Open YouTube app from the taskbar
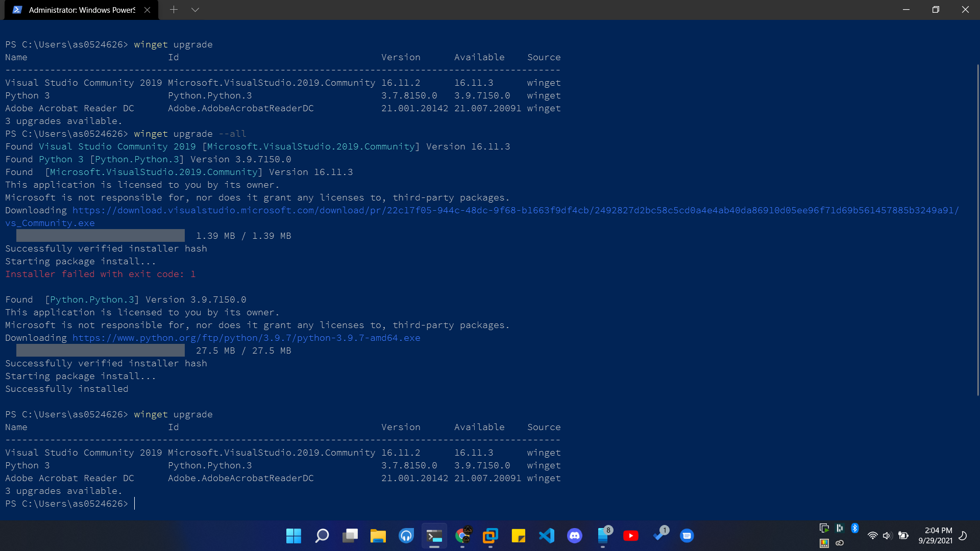Screen dimensions: 980x551 pos(631,536)
